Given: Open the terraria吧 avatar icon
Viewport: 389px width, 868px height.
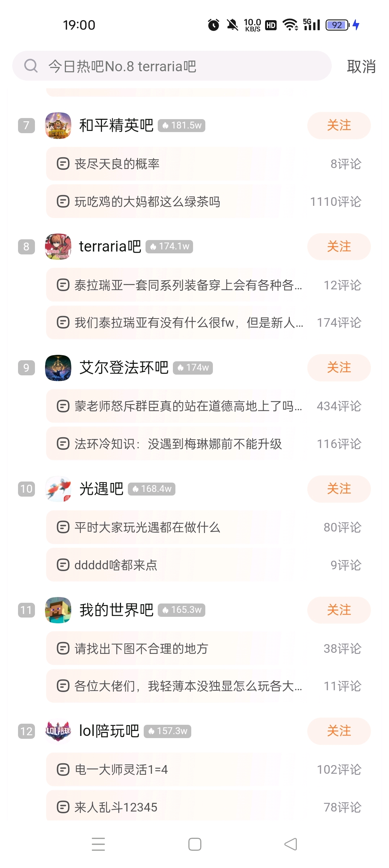Looking at the screenshot, I should [x=58, y=247].
